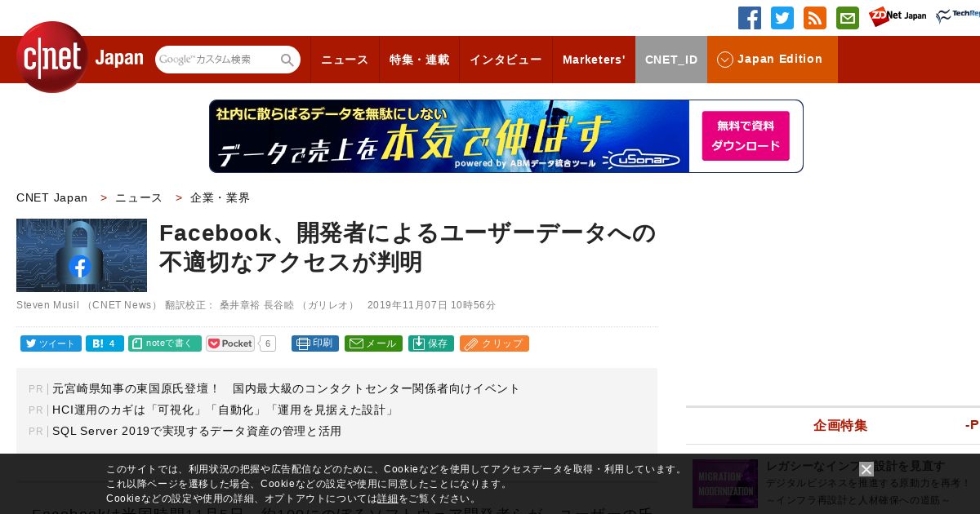Open the レガシーなインフラ設計を見直す article link
This screenshot has width=980, height=514.
pos(856,466)
